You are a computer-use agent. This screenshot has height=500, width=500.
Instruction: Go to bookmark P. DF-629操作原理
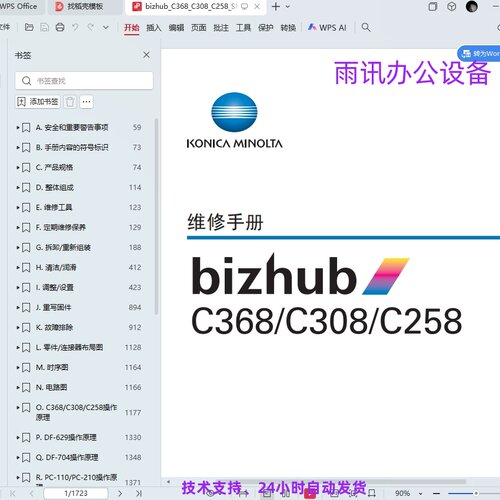coord(66,437)
